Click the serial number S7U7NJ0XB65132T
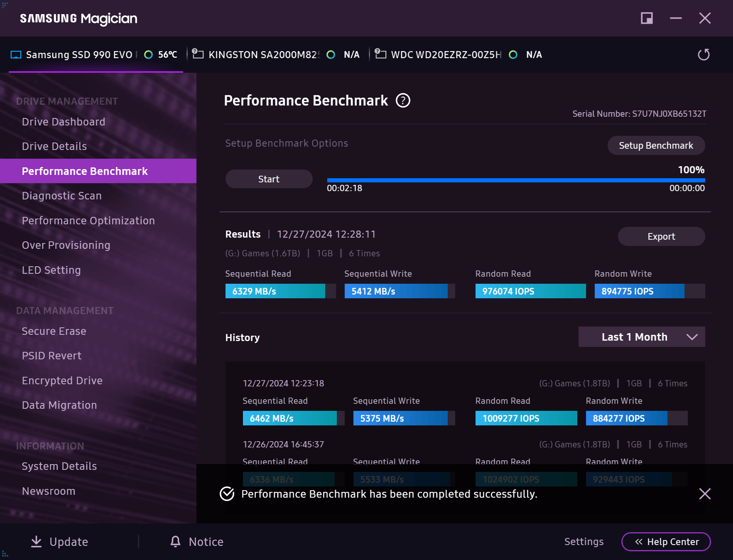 [x=669, y=114]
